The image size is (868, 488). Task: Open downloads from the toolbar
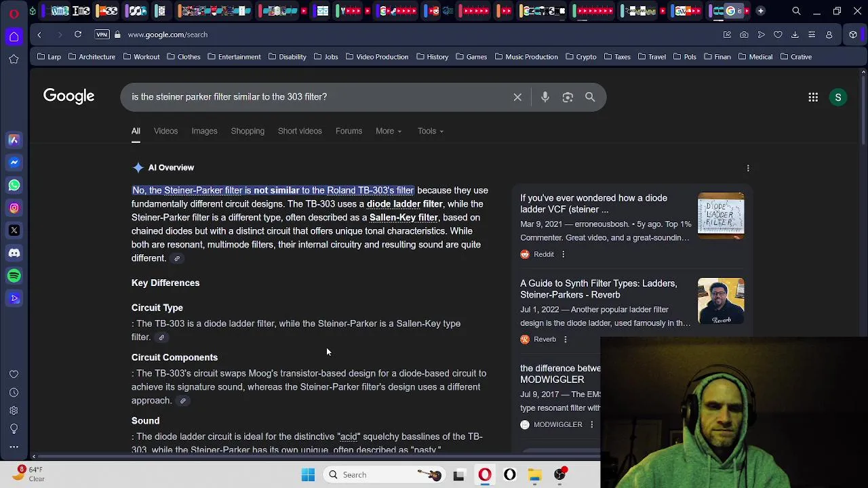coord(795,35)
